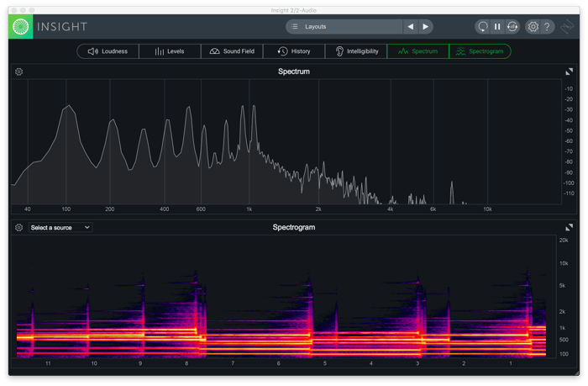Click the 'Spectrogram' panel title

294,227
